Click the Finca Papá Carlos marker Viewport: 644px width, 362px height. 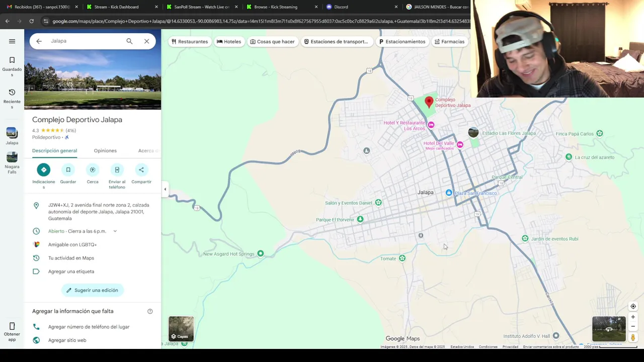pos(599,134)
